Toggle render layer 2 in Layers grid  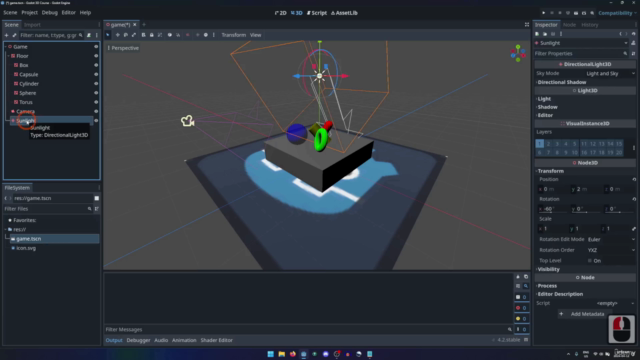(x=548, y=144)
